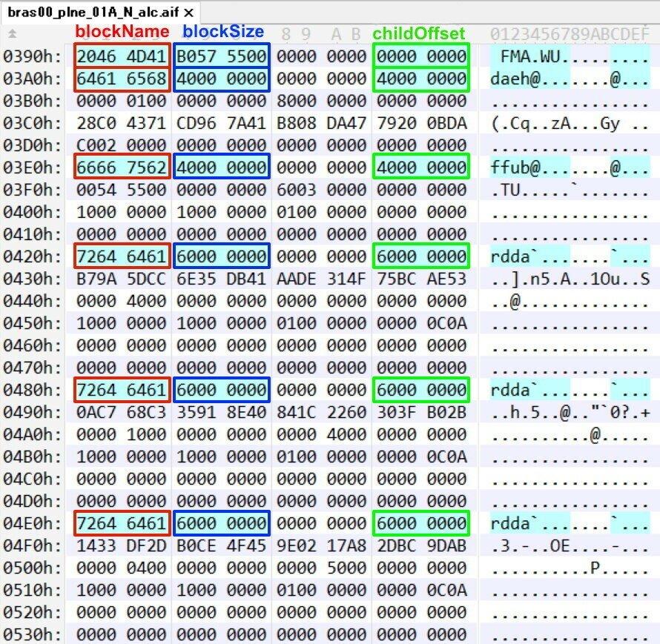The height and width of the screenshot is (644, 660).
Task: Click hex bytes DA47 in row 03C0h
Action: [x=346, y=123]
